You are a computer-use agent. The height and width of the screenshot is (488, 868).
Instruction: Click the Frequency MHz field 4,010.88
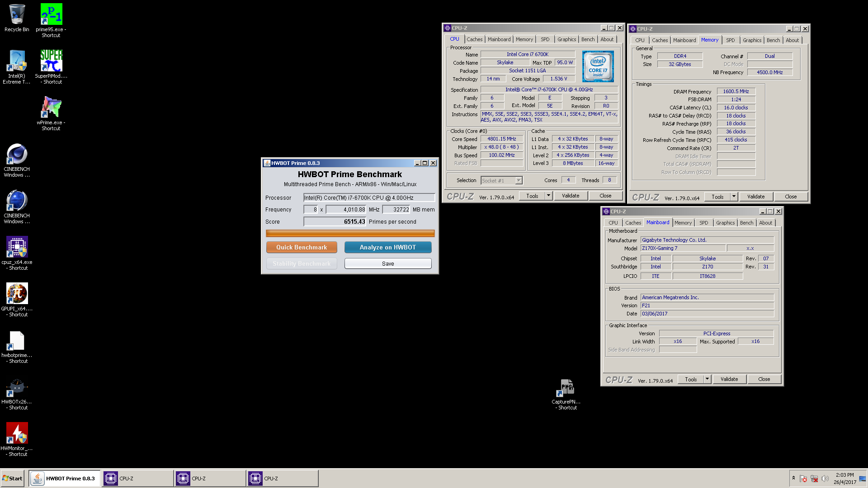[x=346, y=209]
